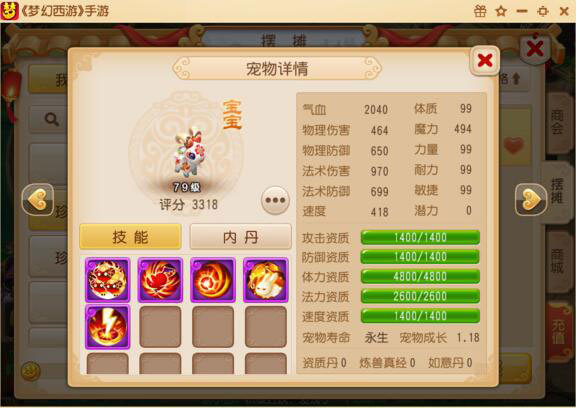Click the search magnifier icon behind panel
This screenshot has height=408, width=576.
coord(51,119)
